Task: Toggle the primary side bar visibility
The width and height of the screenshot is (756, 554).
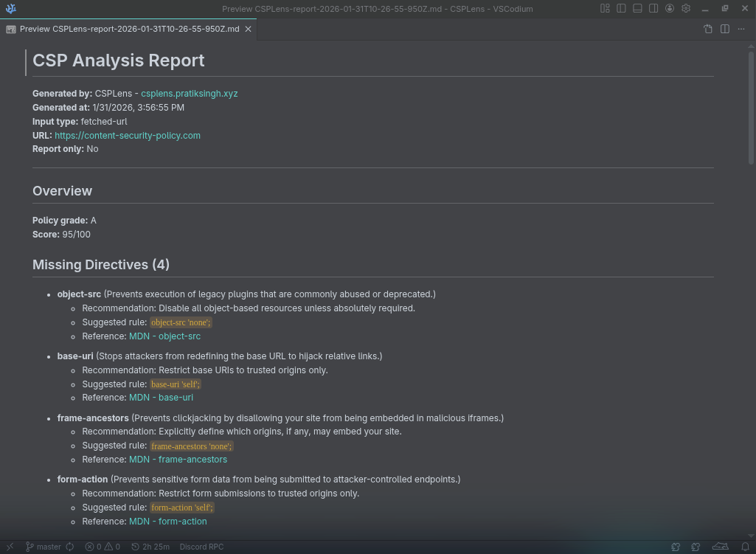Action: click(621, 9)
